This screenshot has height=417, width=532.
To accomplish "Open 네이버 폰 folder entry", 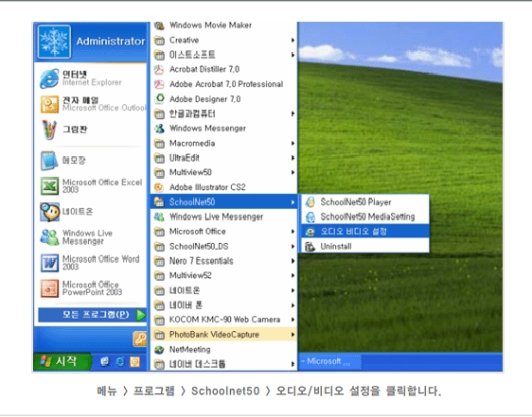I will click(x=223, y=305).
